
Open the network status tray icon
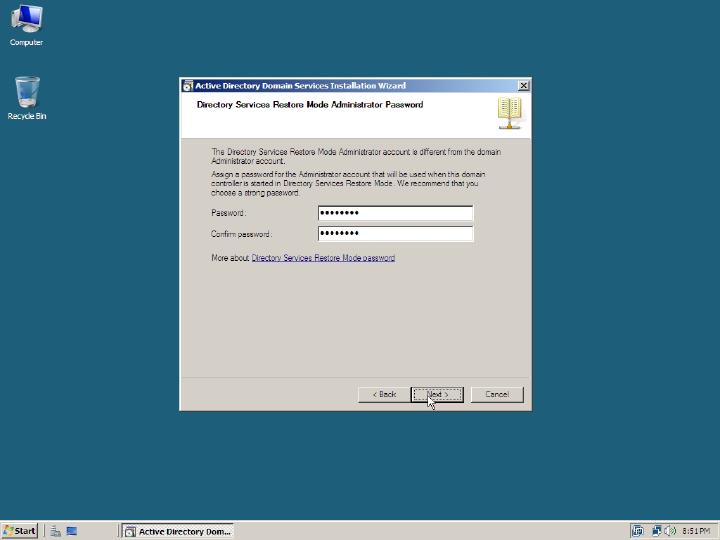(x=657, y=531)
